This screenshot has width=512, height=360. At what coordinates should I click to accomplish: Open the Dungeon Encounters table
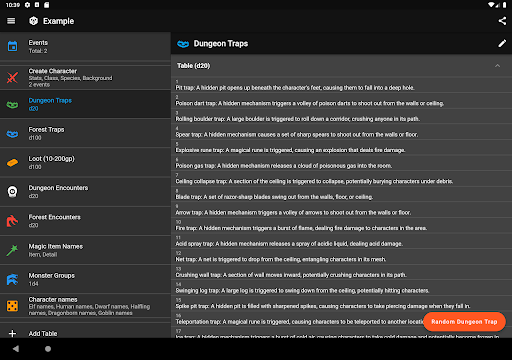pos(85,192)
